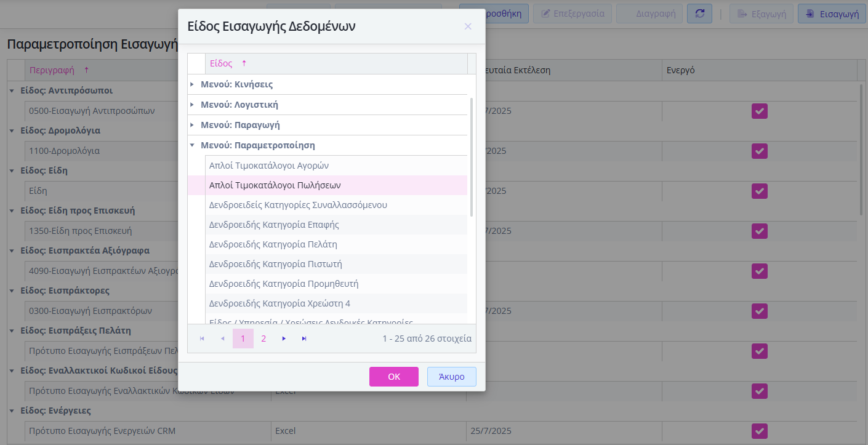Go to the next page arrow in pager

click(284, 339)
